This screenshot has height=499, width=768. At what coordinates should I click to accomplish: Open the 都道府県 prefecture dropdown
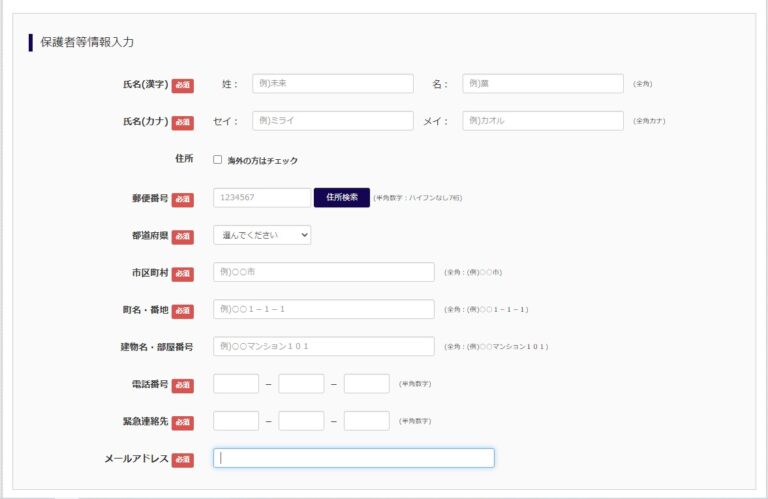tap(262, 235)
